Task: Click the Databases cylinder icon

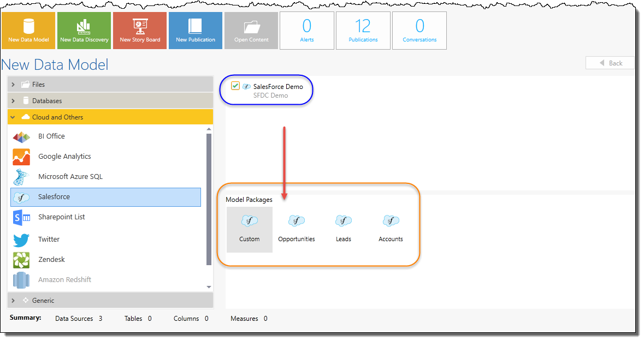Action: 26,100
